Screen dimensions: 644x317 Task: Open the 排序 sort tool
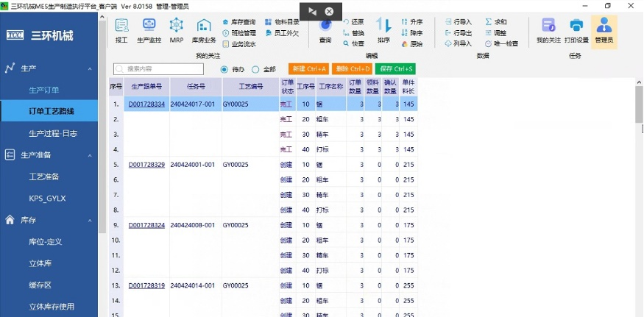(x=383, y=31)
